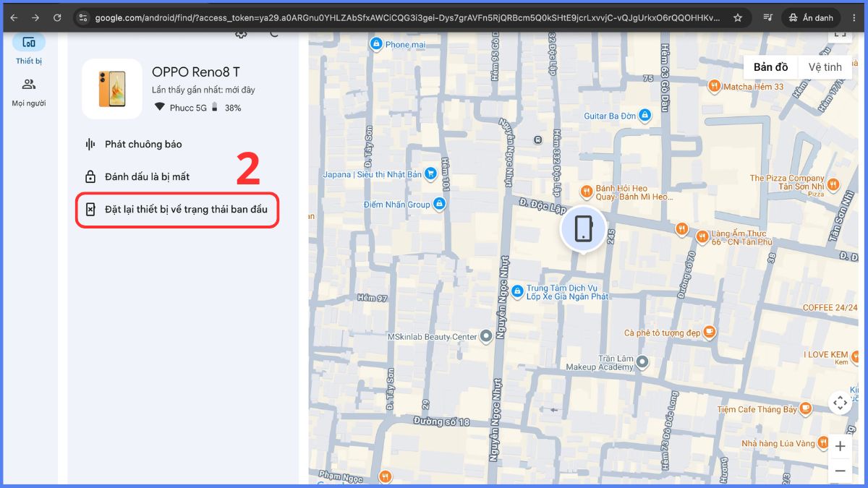Click the OPPO Reno8 T device name
Screen dimensions: 868x488
(195, 72)
